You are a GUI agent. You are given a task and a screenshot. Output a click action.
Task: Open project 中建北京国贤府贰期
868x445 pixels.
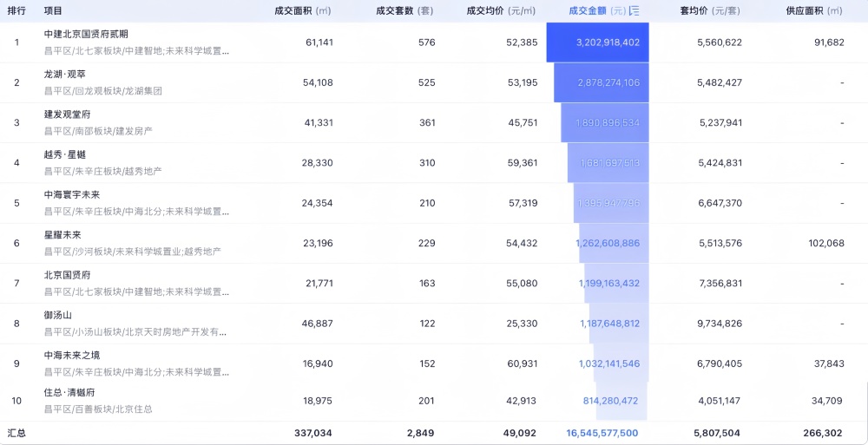click(86, 35)
